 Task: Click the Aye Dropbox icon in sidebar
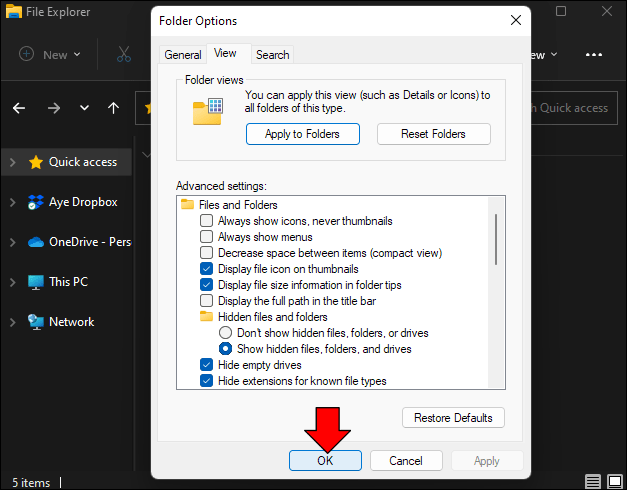point(36,202)
